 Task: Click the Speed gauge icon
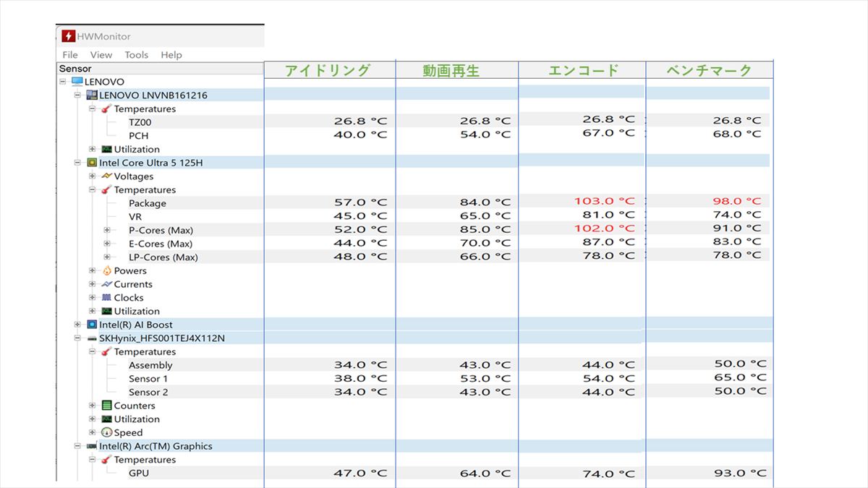pos(106,432)
